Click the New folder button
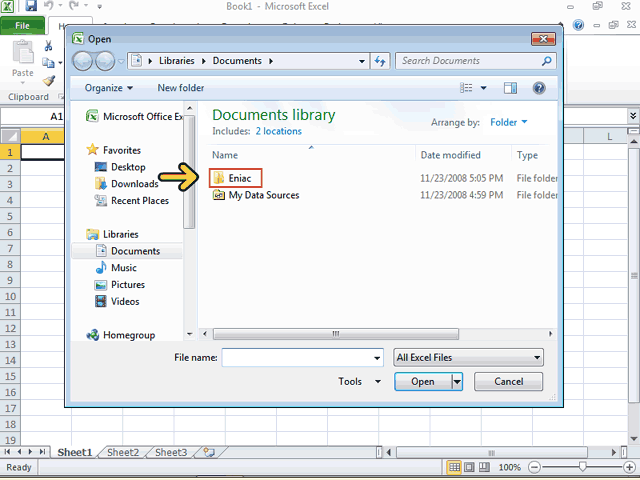 [181, 88]
